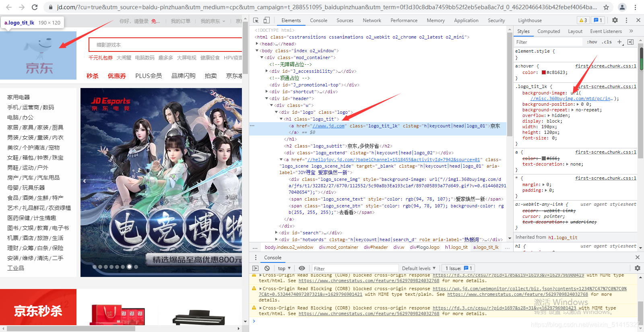Switch to the Computed styles tab

tap(549, 31)
